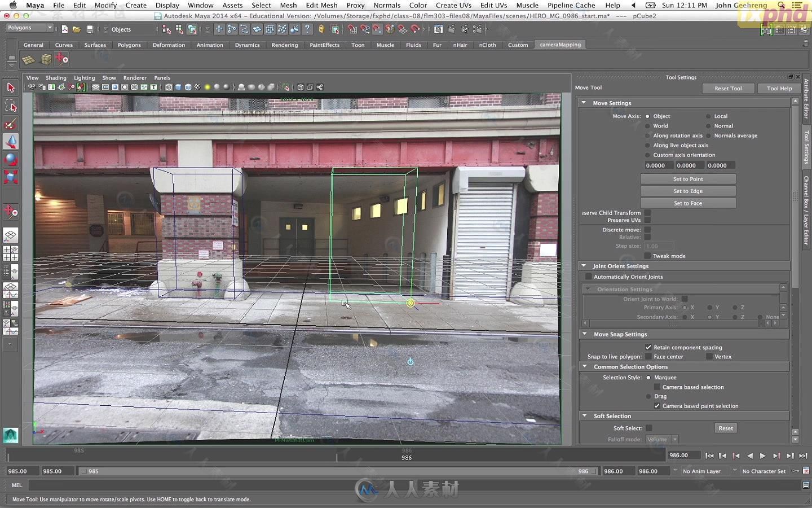
Task: Collapse Soft Selection section
Action: point(584,415)
